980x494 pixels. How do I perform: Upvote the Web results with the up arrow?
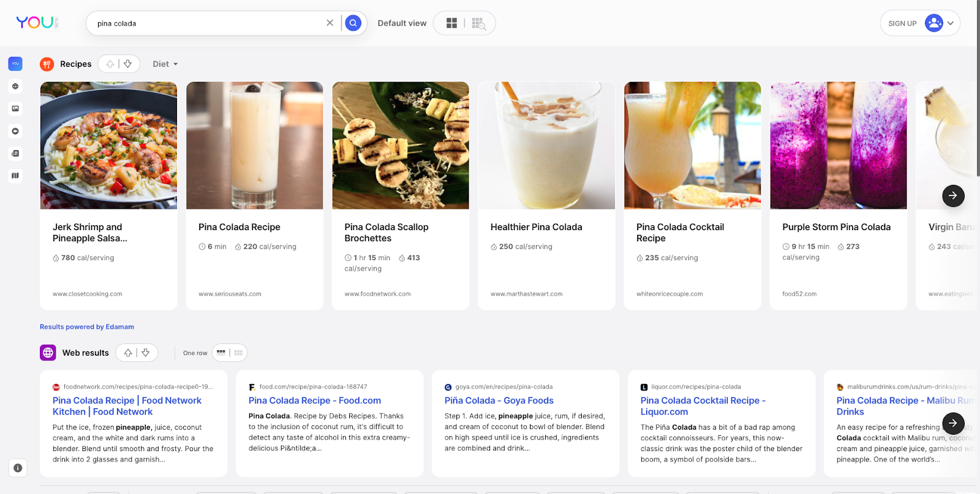pyautogui.click(x=128, y=353)
